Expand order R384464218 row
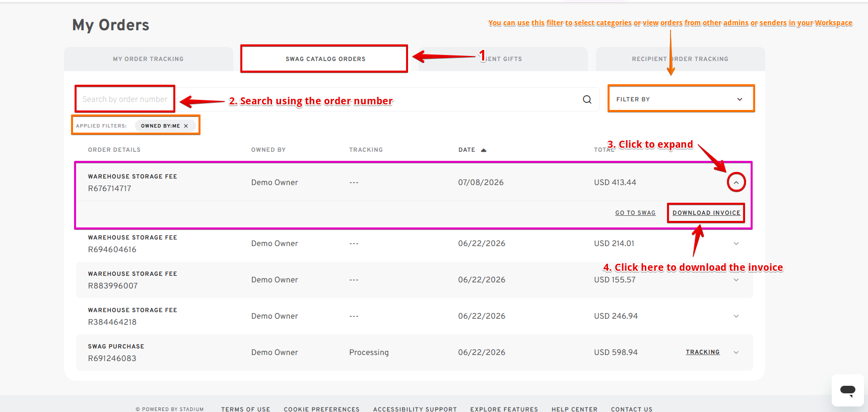 736,316
